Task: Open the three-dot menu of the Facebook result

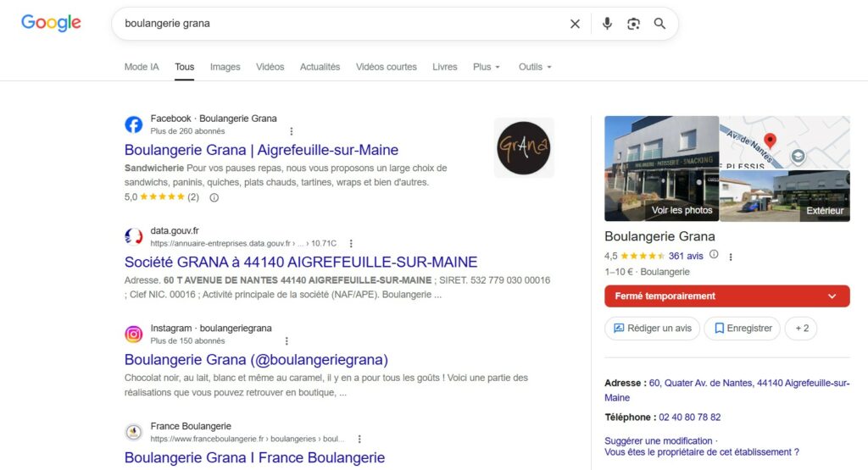Action: click(x=292, y=131)
